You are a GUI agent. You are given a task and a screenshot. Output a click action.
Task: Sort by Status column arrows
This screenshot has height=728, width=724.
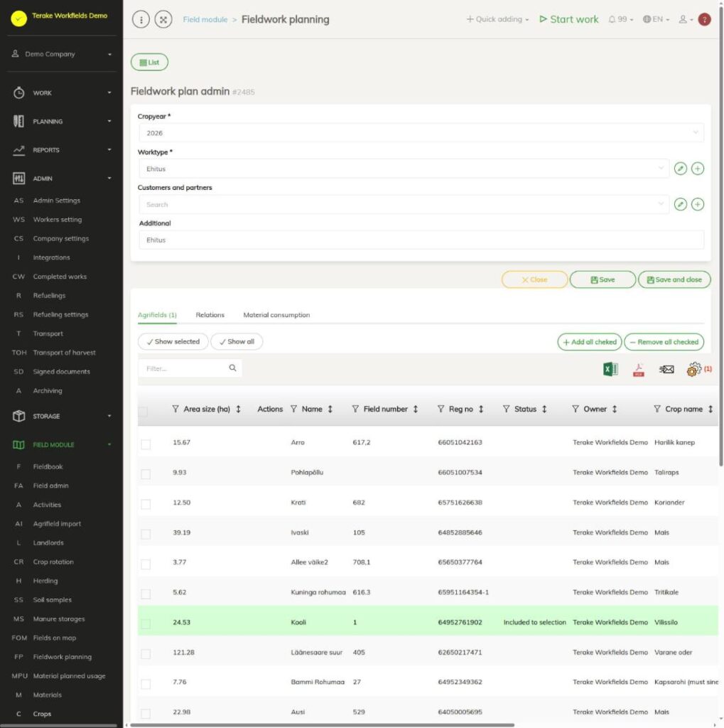(544, 409)
